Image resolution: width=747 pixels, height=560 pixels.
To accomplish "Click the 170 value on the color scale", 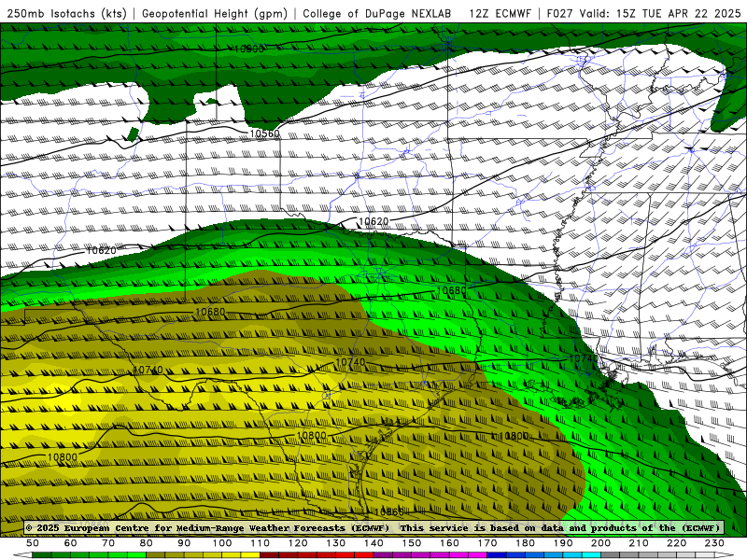I will click(487, 543).
